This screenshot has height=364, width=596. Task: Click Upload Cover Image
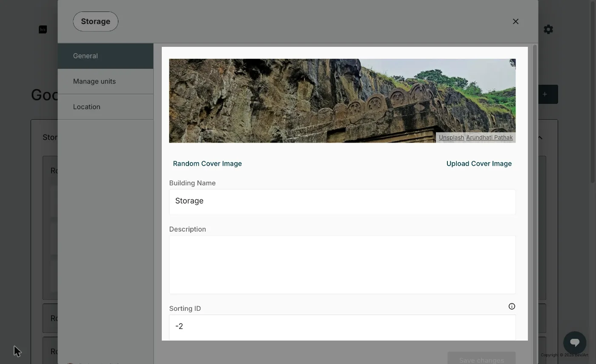(x=479, y=163)
